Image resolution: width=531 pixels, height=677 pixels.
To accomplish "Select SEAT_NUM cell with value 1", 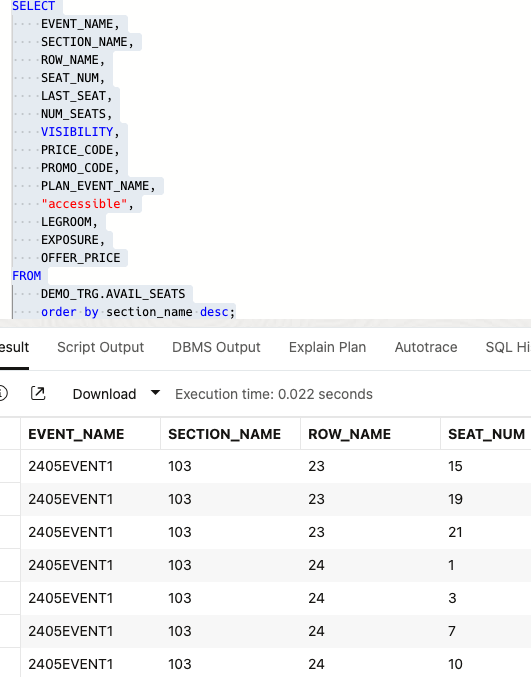I will coord(486,565).
